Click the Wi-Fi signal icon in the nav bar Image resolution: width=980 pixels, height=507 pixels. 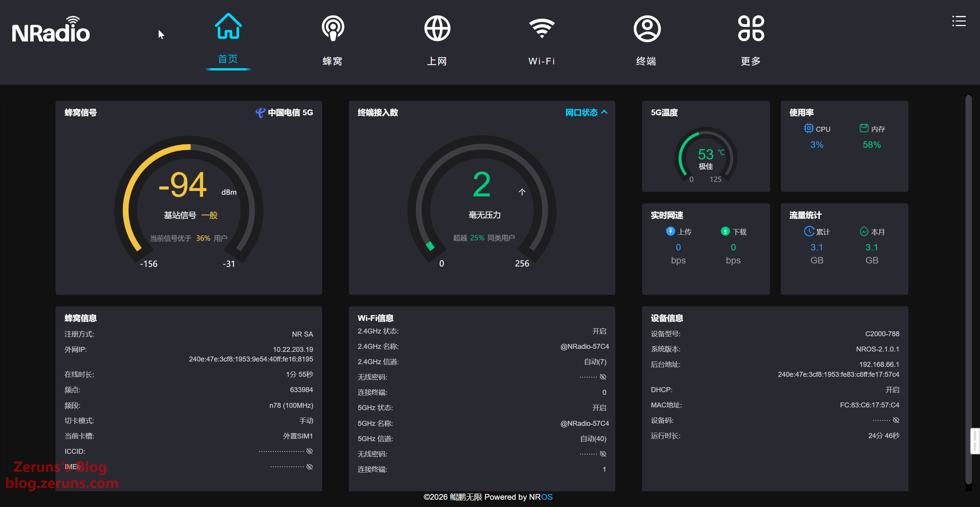[542, 28]
